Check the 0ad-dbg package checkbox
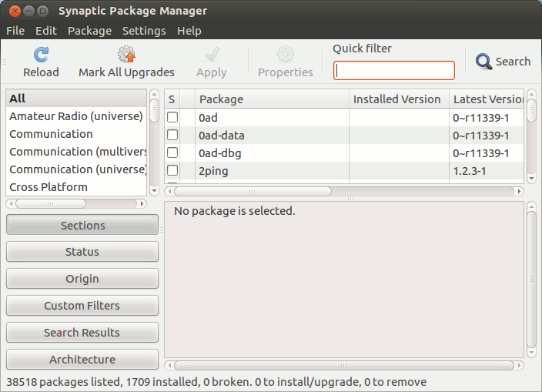The width and height of the screenshot is (542, 392). tap(172, 152)
